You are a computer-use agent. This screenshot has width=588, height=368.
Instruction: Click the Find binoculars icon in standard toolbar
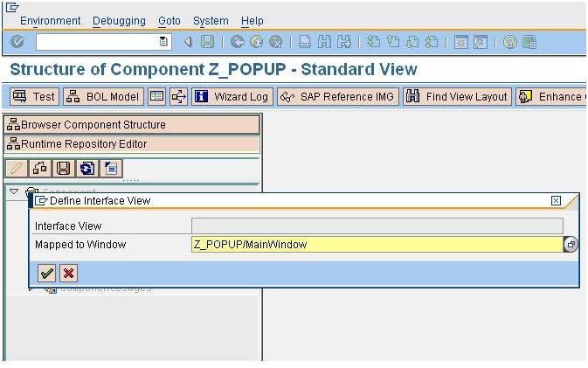point(324,42)
